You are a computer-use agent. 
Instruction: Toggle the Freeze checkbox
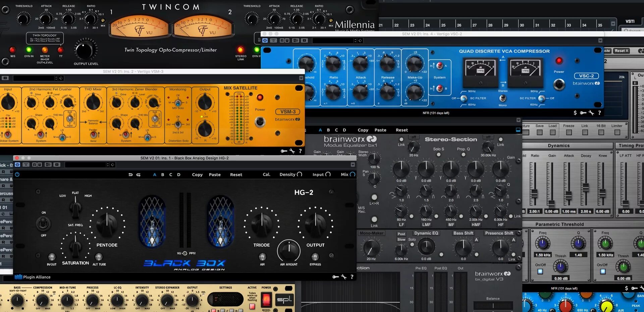[569, 133]
